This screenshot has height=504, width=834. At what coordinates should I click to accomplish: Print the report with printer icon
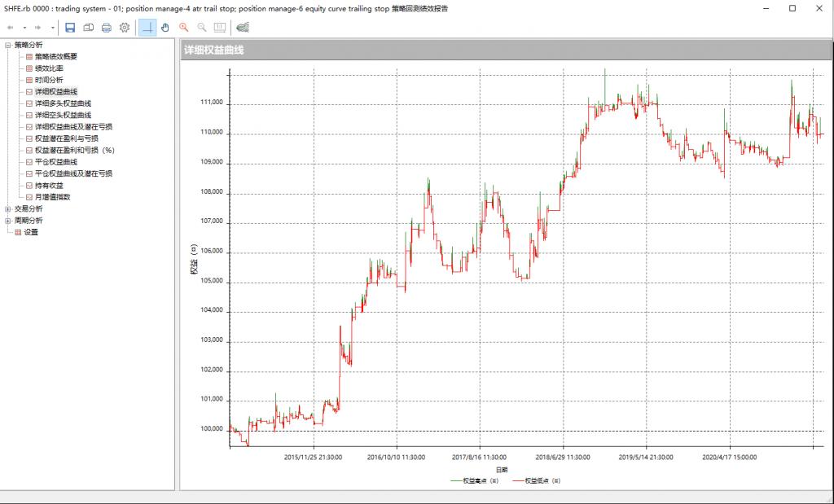point(107,28)
